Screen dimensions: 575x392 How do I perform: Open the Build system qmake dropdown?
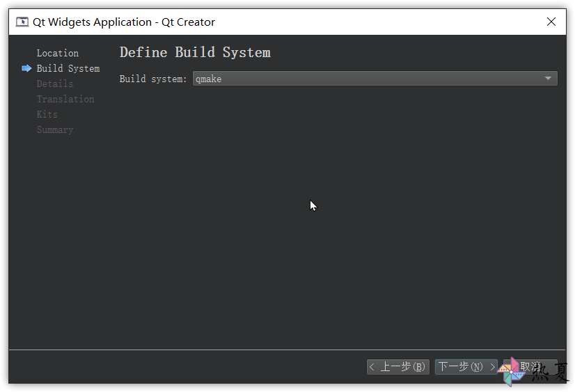click(375, 79)
